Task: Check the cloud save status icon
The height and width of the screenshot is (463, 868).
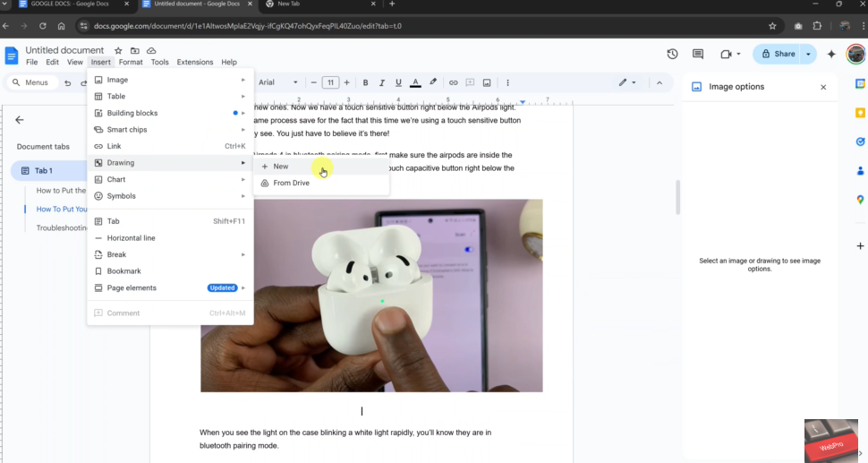Action: pyautogui.click(x=151, y=50)
